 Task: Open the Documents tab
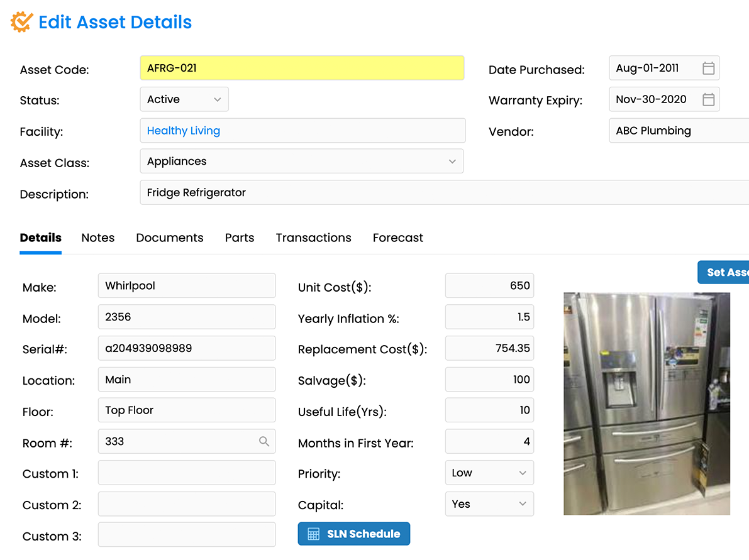point(170,238)
